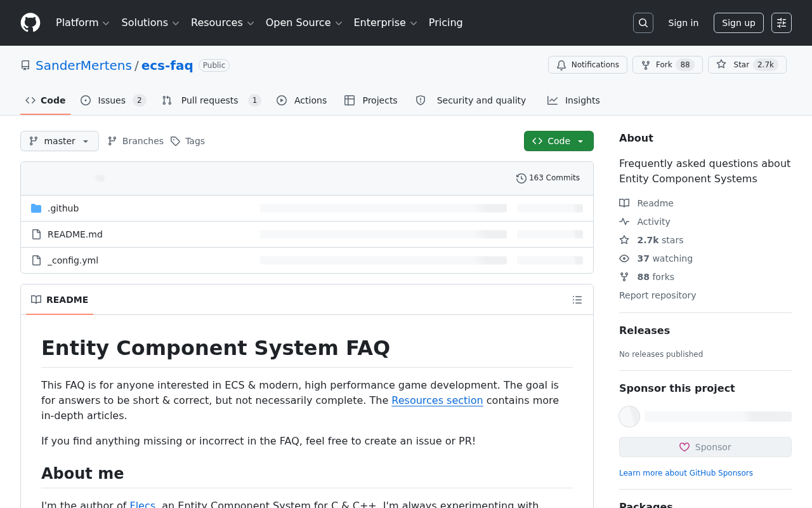Expand the Resources menu
Screen dimensions: 812x508
point(222,23)
